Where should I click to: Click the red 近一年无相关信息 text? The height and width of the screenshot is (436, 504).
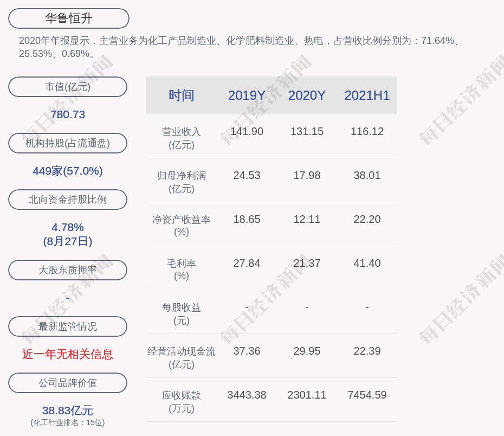(x=68, y=354)
